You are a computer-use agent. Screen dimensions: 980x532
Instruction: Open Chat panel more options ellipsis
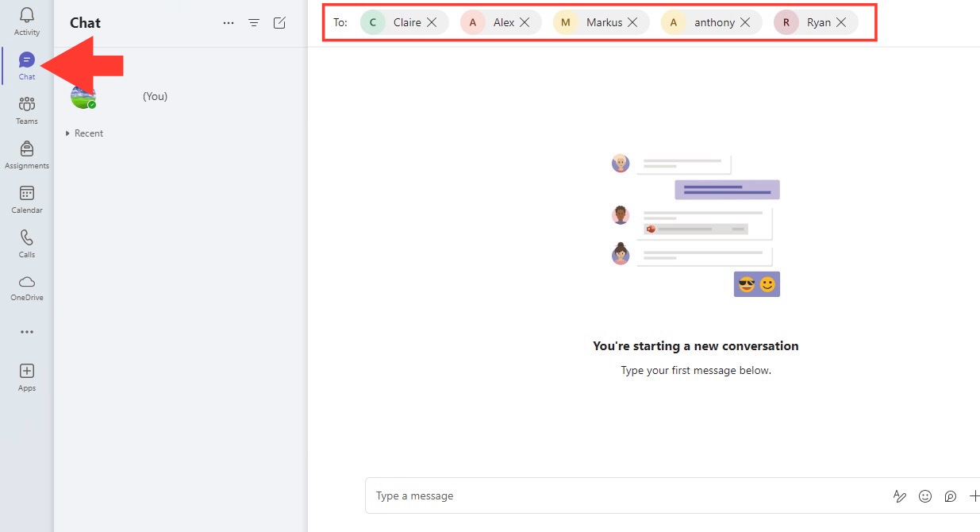click(229, 23)
